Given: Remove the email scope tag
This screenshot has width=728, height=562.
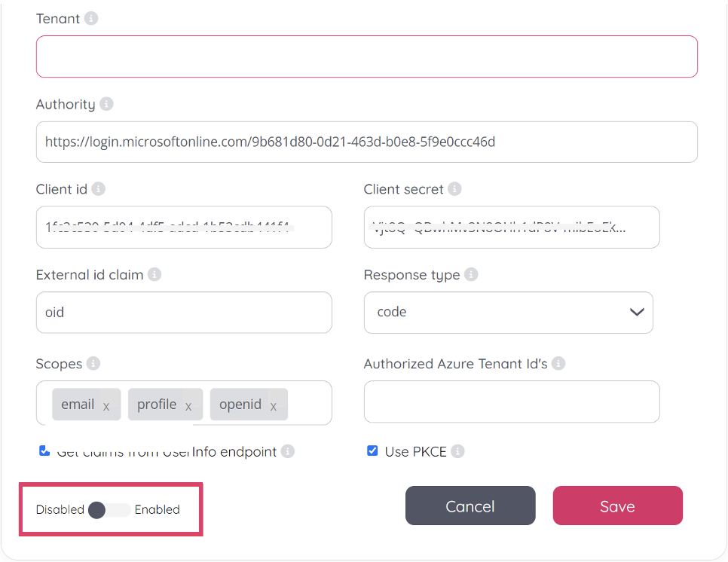Looking at the screenshot, I should (106, 407).
